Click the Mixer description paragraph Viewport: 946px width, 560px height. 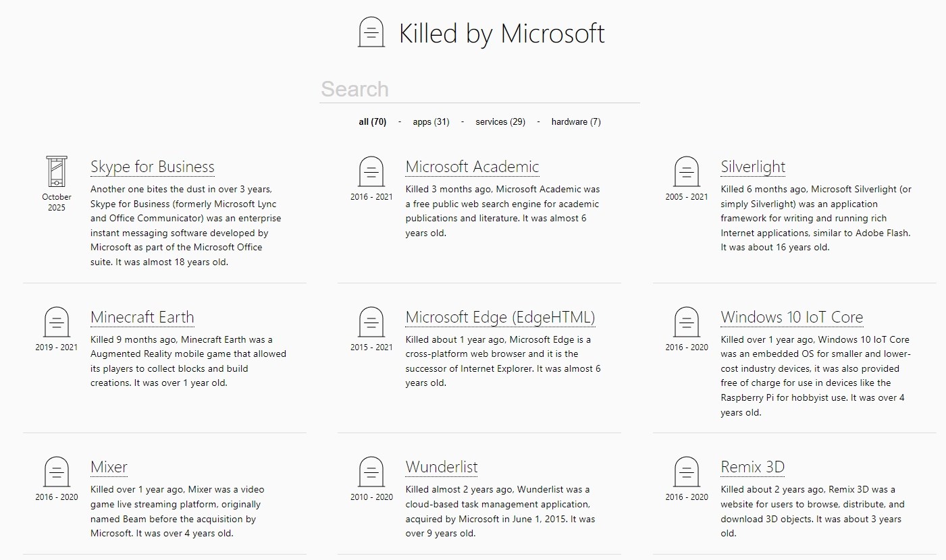pyautogui.click(x=178, y=511)
